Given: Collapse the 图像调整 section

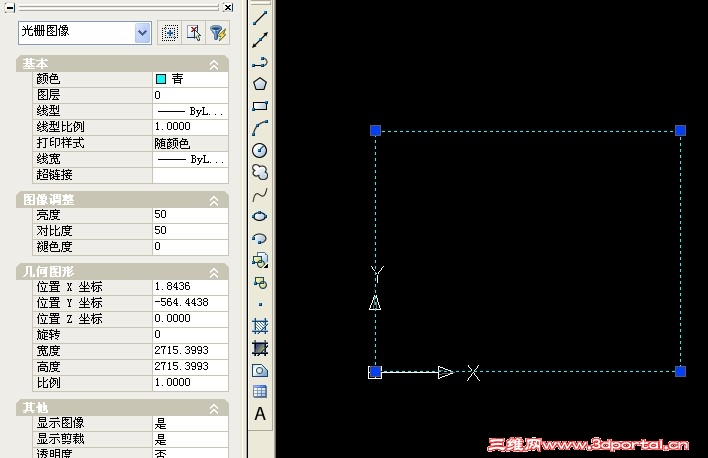Looking at the screenshot, I should [x=214, y=201].
